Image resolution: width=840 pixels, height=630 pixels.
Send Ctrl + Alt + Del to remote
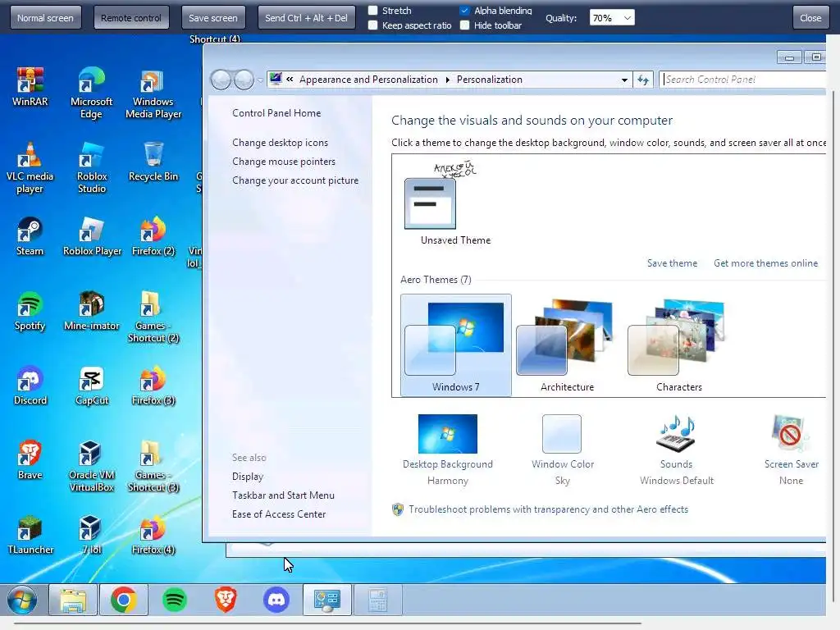point(307,18)
